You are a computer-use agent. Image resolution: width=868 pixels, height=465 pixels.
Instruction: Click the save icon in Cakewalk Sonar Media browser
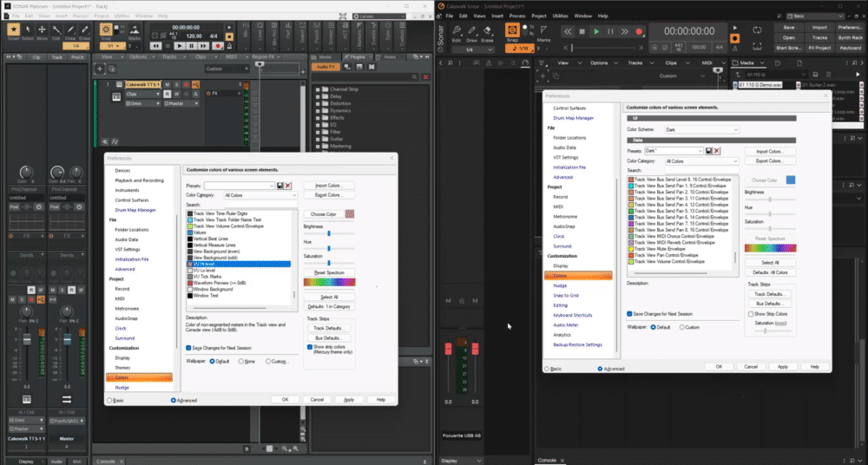pyautogui.click(x=815, y=75)
